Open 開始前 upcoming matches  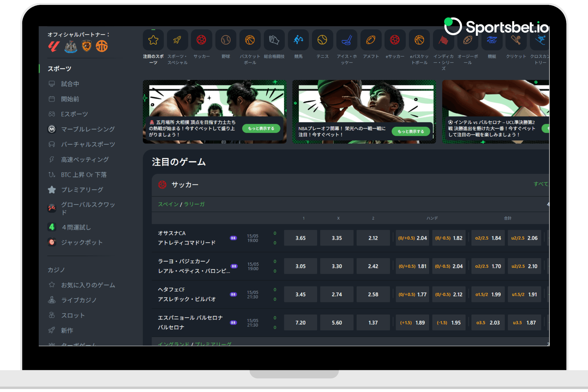64,99
